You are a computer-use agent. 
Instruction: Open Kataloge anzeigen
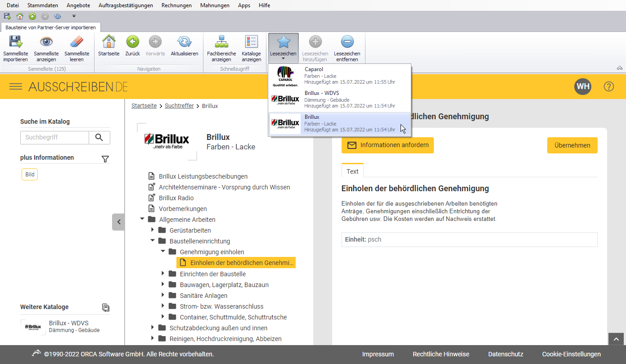tap(251, 49)
